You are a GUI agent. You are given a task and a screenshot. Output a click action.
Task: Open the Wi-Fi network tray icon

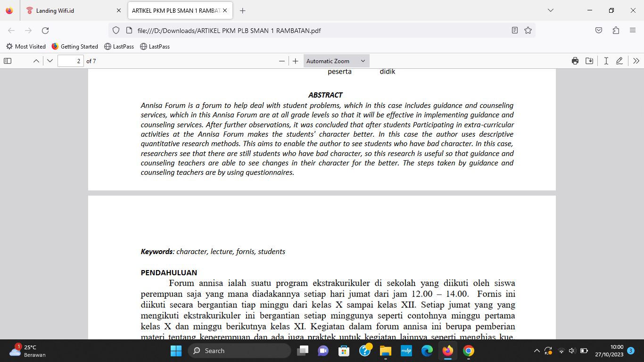(x=561, y=351)
